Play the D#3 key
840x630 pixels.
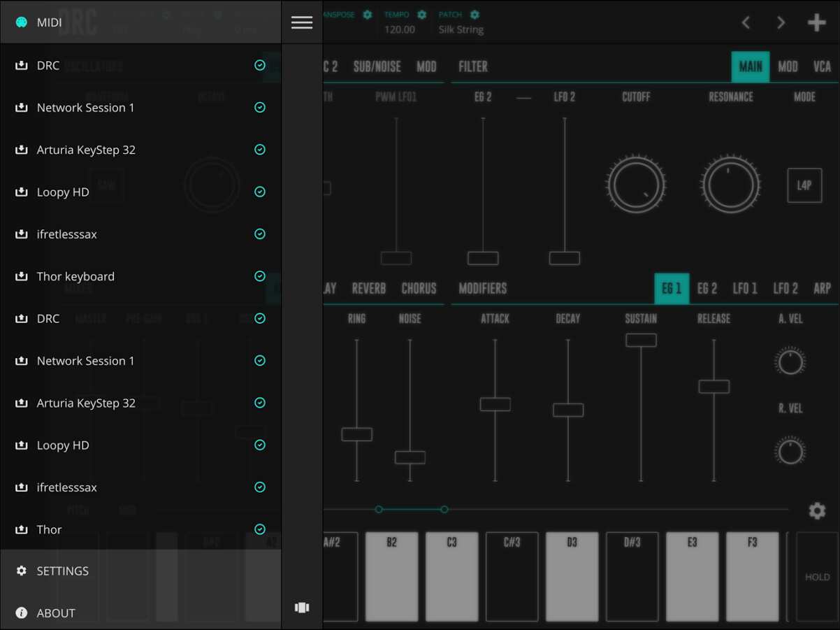[x=632, y=577]
